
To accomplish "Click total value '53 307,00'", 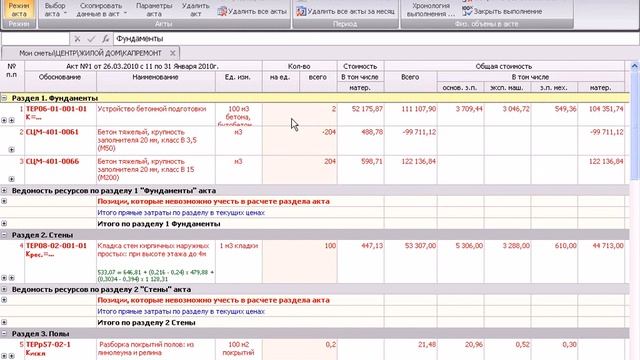I will click(x=420, y=246).
